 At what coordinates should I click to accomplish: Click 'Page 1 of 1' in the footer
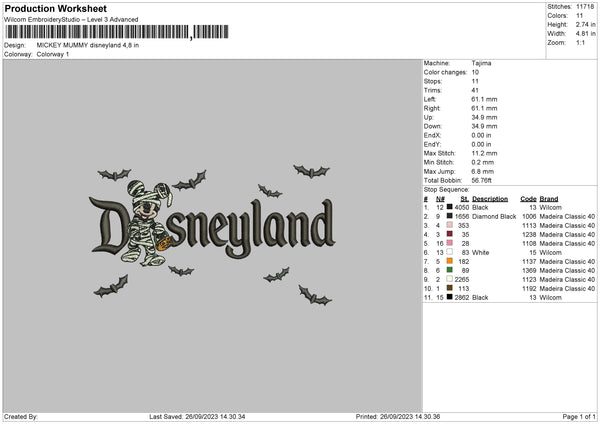coord(579,417)
